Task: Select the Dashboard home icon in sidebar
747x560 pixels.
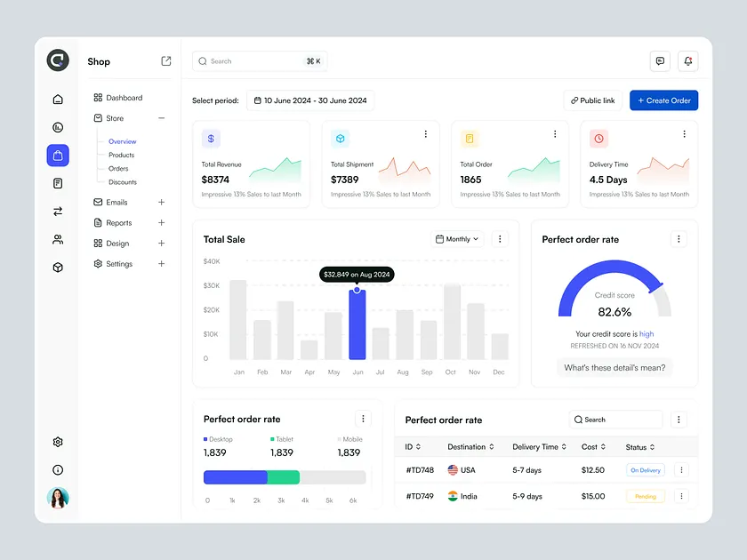Action: coord(57,100)
